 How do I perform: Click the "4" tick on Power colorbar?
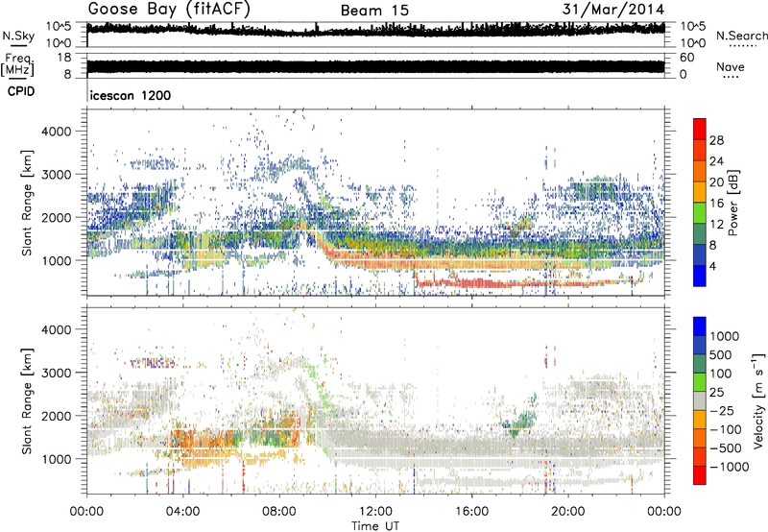pyautogui.click(x=712, y=266)
